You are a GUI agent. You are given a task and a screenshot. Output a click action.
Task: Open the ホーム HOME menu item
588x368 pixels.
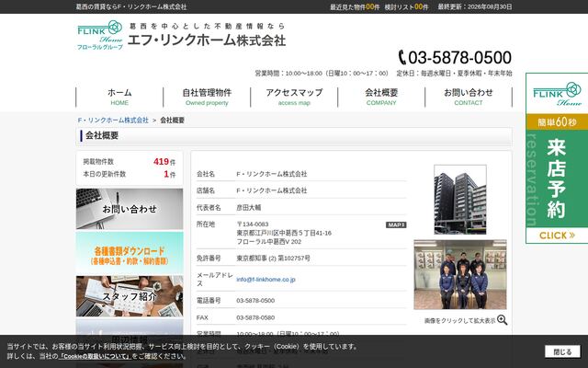119,97
